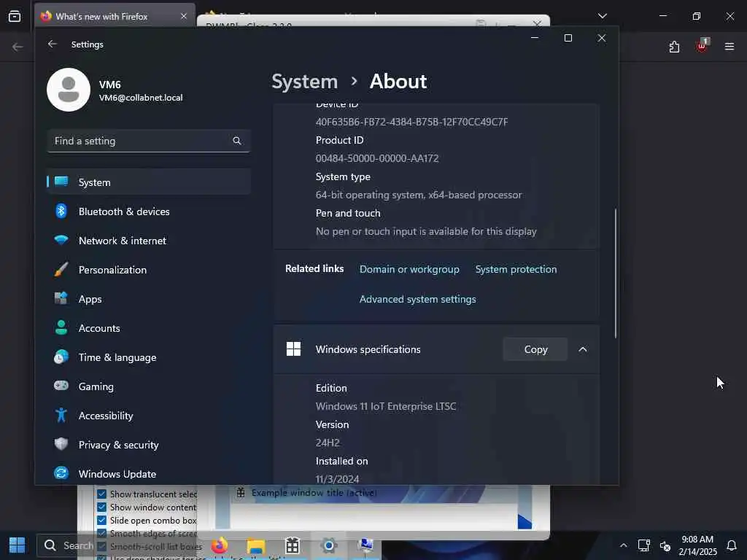Image resolution: width=747 pixels, height=560 pixels.
Task: Click the uBlock Origin toolbar icon
Action: coord(703,46)
